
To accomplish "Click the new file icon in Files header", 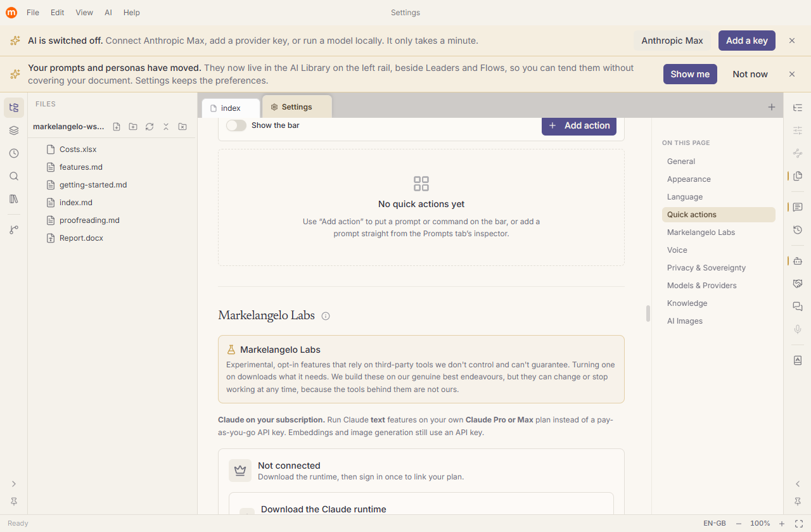I will click(x=117, y=127).
